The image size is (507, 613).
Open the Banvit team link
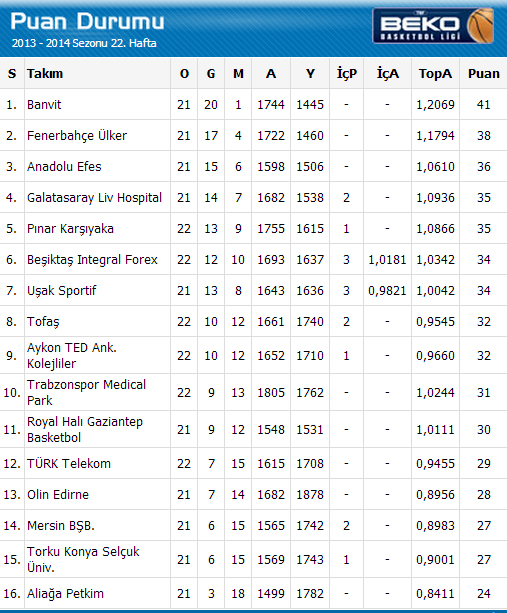[x=44, y=105]
